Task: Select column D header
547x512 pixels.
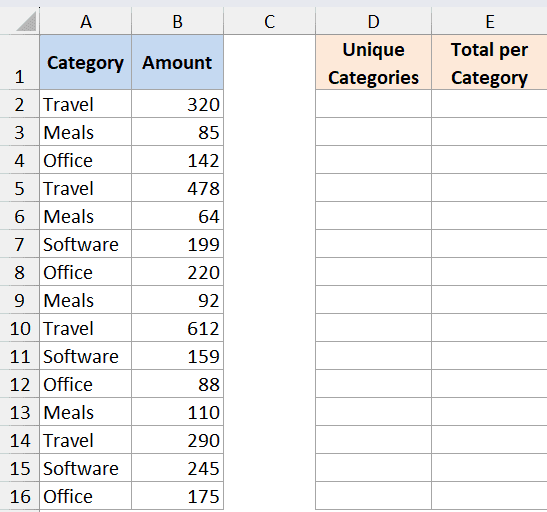Action: pyautogui.click(x=373, y=21)
